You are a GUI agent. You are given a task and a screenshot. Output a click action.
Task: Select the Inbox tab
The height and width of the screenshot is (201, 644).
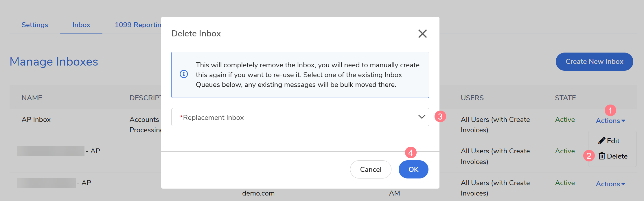point(81,25)
